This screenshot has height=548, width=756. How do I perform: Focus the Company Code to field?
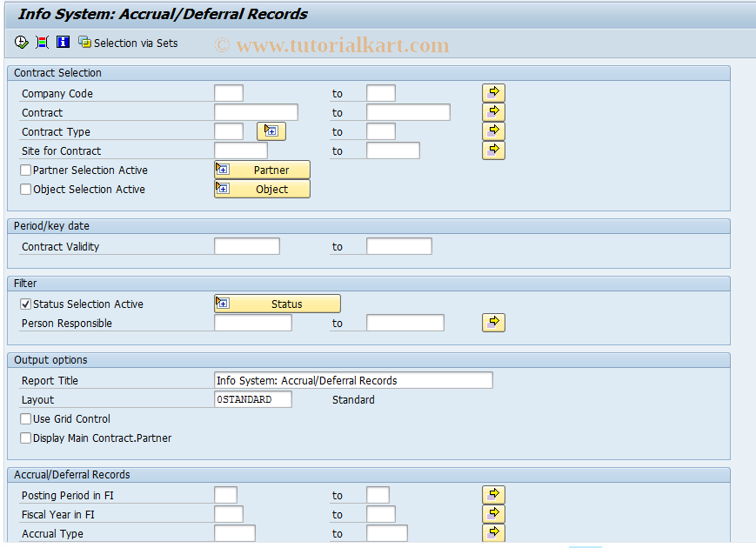click(381, 93)
